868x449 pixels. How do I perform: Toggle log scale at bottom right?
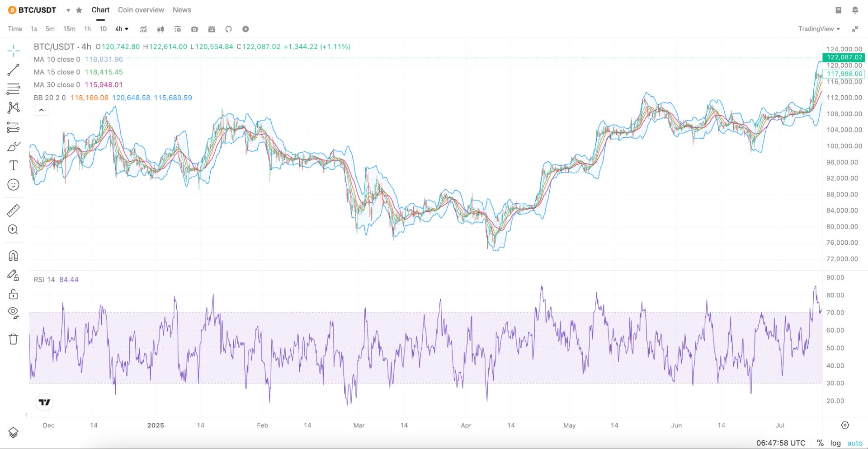(835, 443)
